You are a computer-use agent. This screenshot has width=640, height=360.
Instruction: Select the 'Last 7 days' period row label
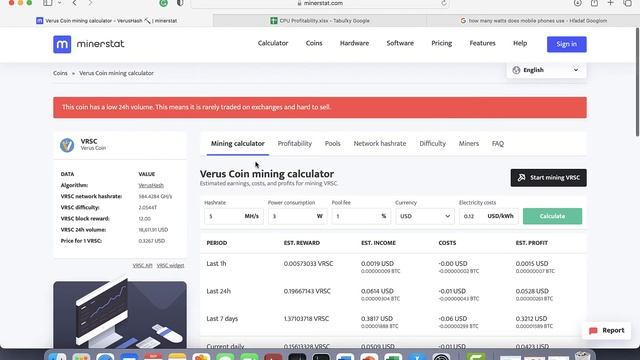click(222, 318)
